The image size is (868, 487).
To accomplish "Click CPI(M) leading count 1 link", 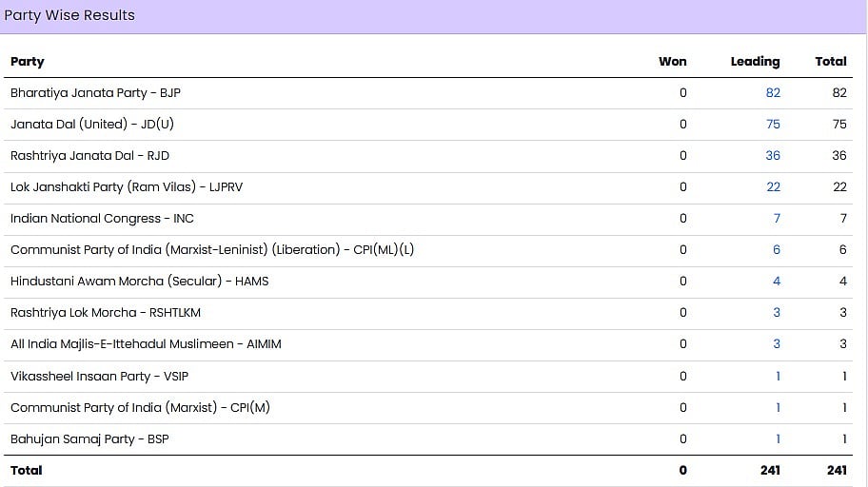I will coord(778,408).
